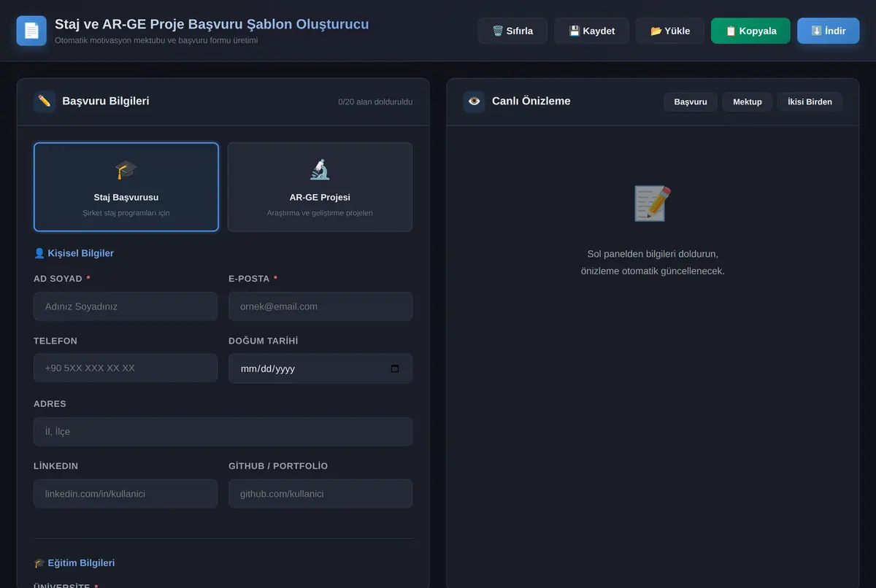Click the Kişisel Bilgiler section heading
876x588 pixels.
coord(74,253)
